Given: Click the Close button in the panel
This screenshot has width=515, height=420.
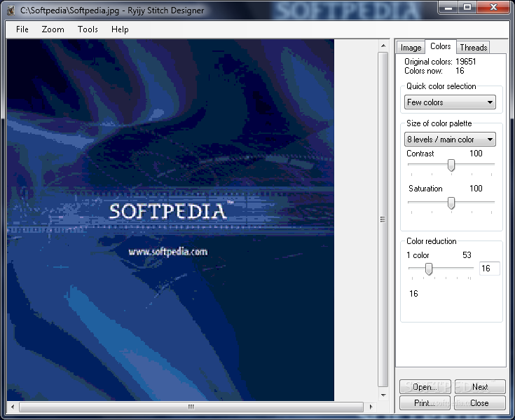Looking at the screenshot, I should pos(480,403).
